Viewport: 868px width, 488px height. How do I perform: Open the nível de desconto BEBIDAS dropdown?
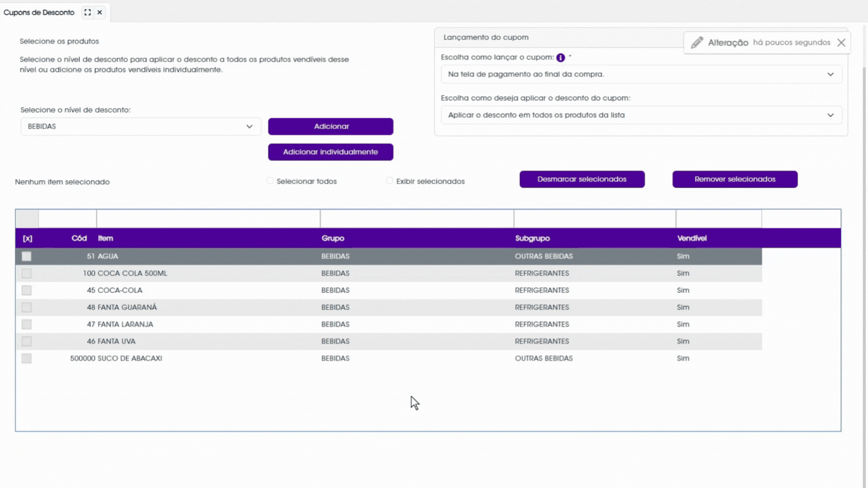coord(141,126)
